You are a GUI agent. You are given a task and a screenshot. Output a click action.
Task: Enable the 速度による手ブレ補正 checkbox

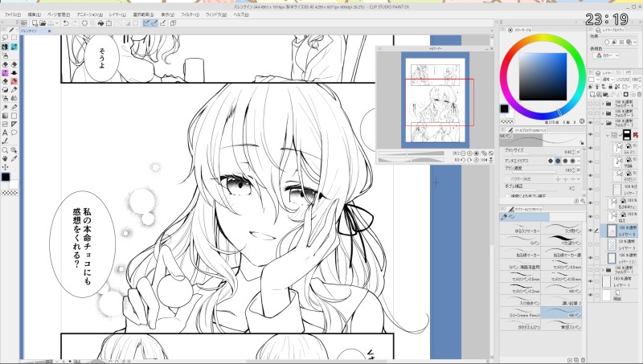coord(507,196)
